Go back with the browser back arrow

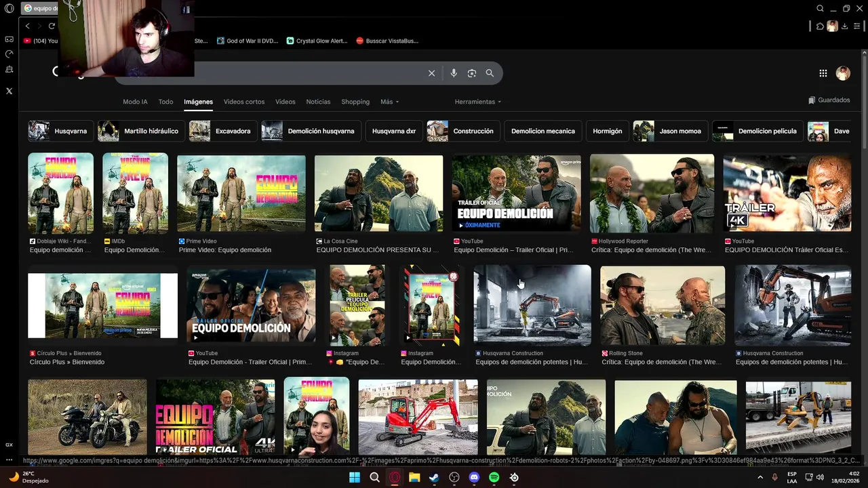tap(28, 26)
